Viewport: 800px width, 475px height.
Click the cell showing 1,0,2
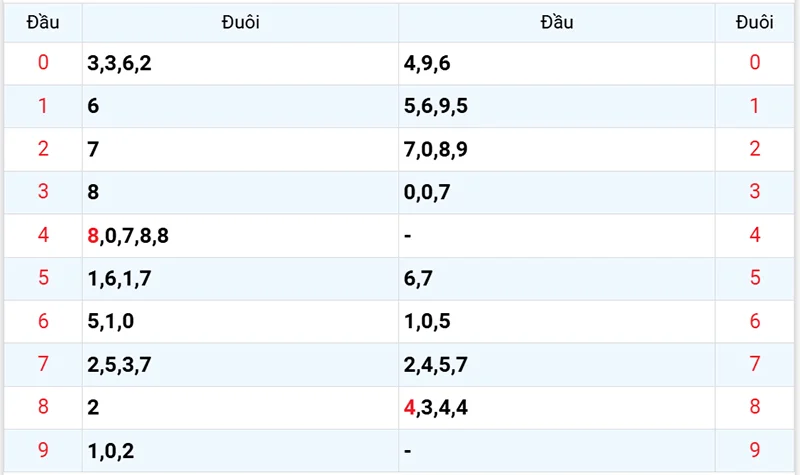pos(111,451)
